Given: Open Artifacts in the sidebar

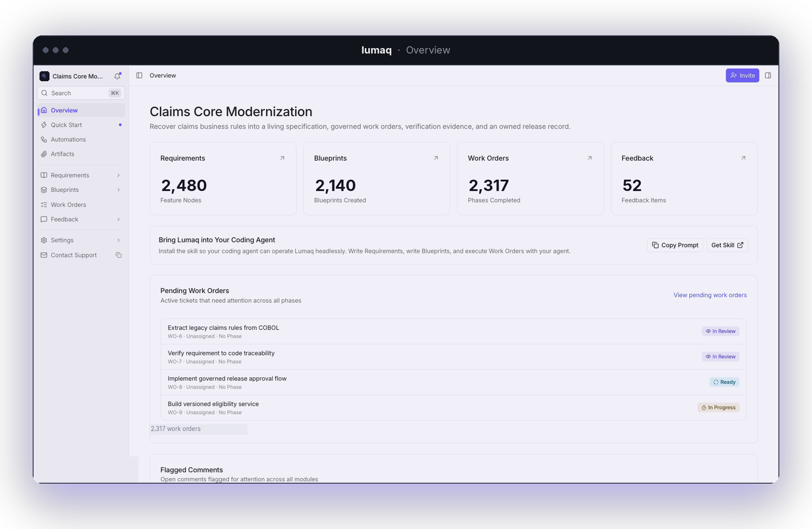Looking at the screenshot, I should [81, 154].
